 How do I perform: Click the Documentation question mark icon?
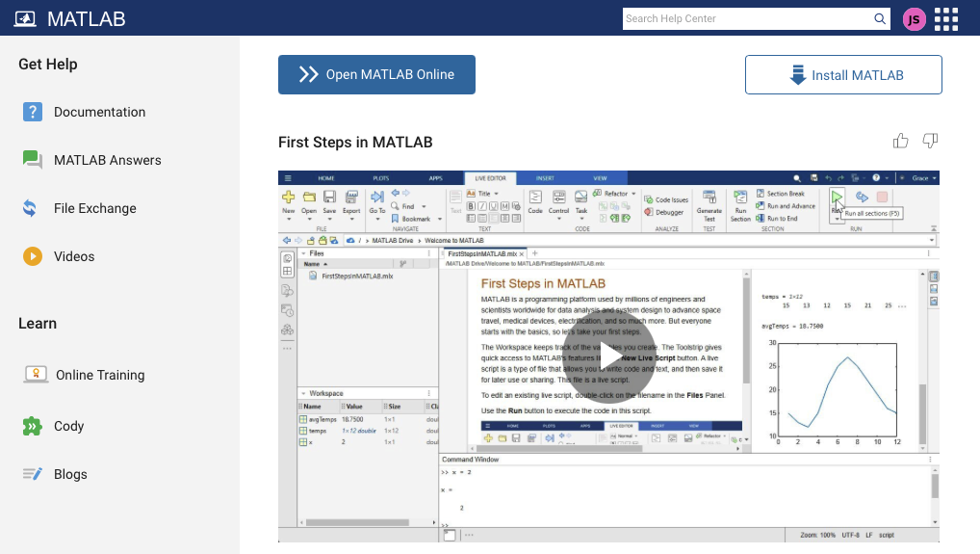coord(33,112)
